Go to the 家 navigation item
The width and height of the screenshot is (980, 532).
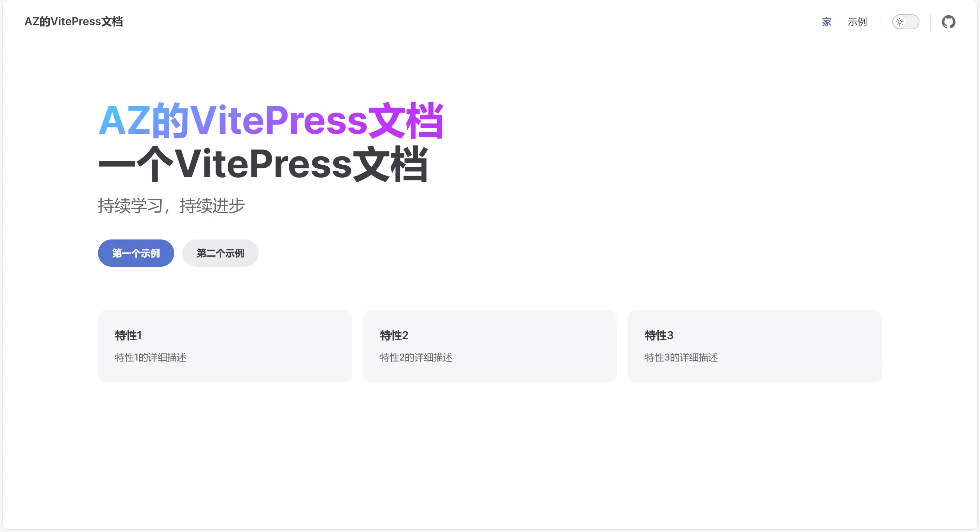tap(826, 22)
